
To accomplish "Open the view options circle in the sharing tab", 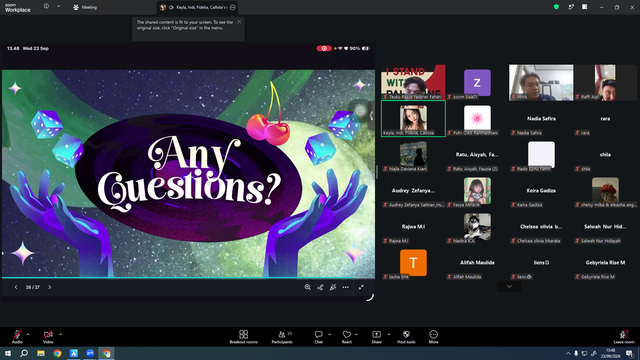I will click(x=233, y=7).
